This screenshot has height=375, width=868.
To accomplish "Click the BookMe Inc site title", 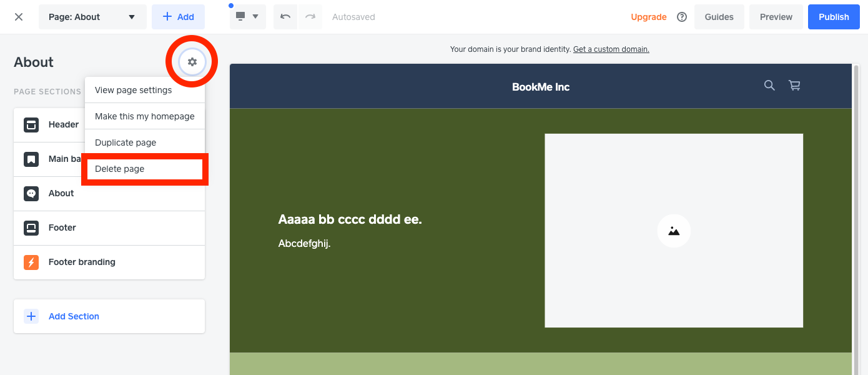I will 541,87.
